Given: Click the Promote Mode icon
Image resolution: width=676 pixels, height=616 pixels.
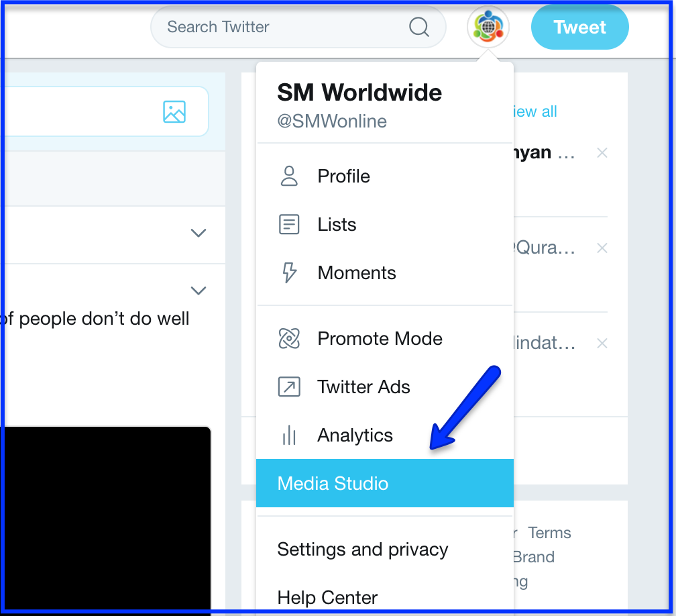Looking at the screenshot, I should point(289,338).
